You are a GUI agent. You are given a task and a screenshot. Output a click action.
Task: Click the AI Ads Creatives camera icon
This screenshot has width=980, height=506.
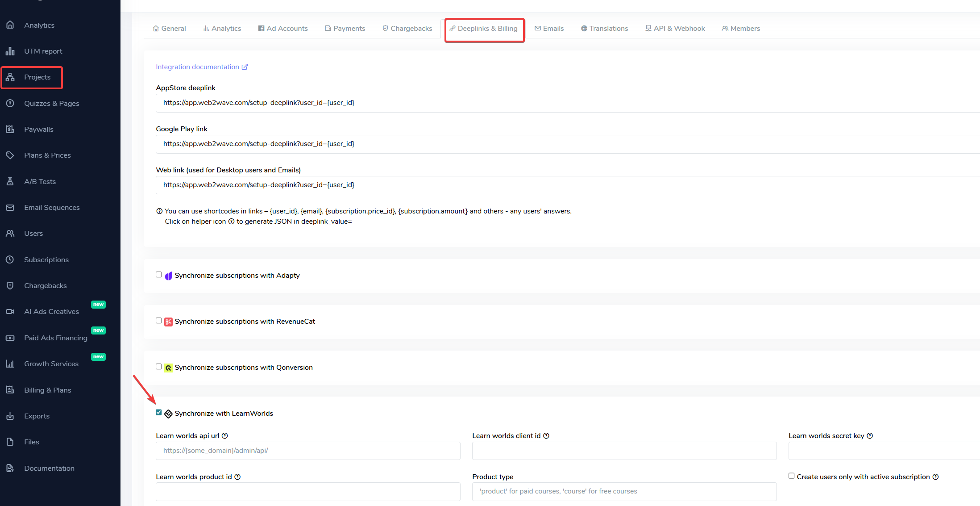point(10,312)
